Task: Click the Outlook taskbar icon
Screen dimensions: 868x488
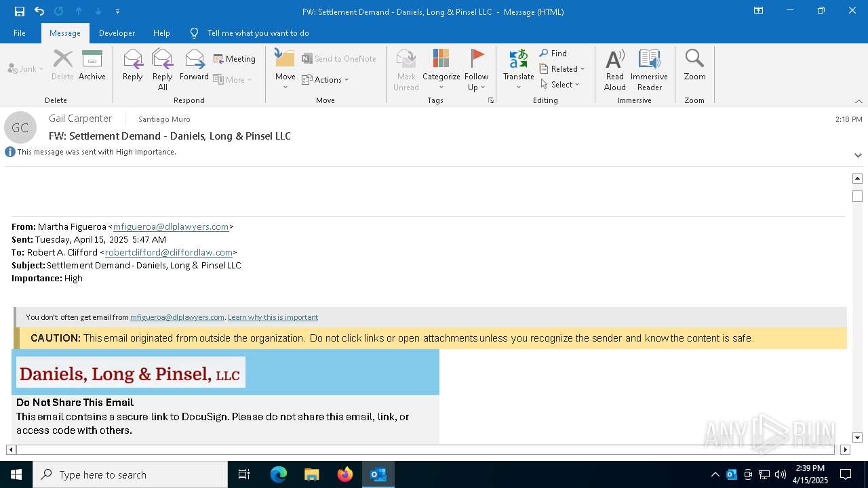Action: pos(378,474)
